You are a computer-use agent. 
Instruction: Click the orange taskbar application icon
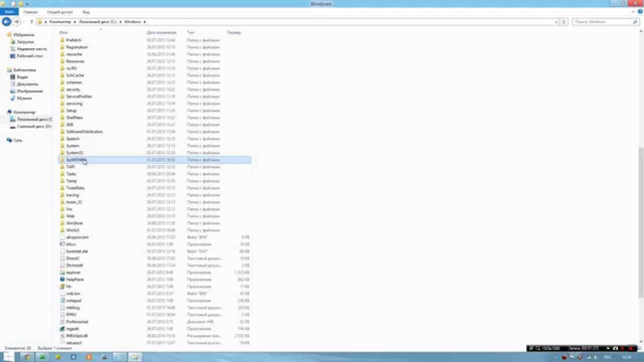point(89,357)
